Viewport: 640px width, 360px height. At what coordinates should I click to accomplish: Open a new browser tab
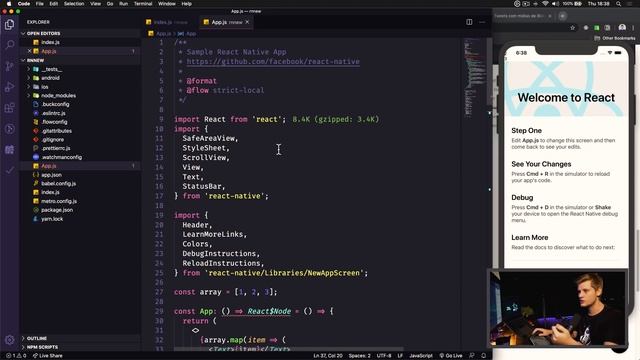(562, 16)
